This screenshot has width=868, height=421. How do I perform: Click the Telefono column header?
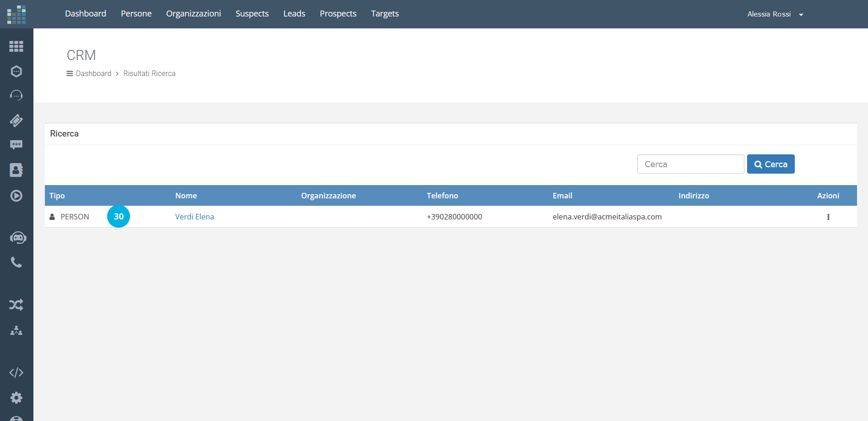click(443, 196)
